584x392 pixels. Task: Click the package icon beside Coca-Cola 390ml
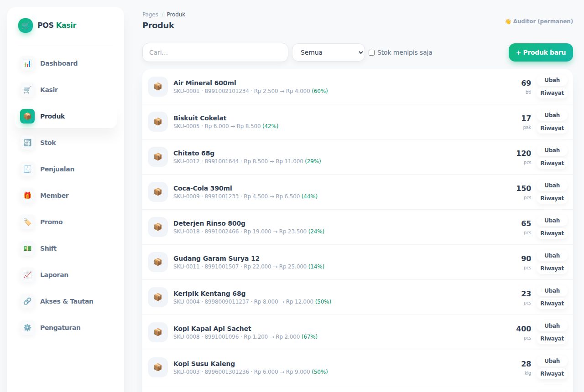click(x=158, y=192)
